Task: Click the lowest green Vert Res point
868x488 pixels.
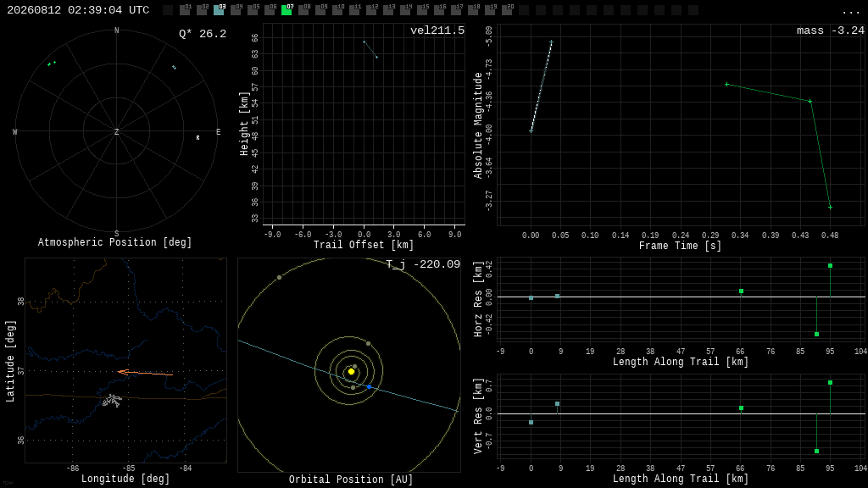Action: tap(816, 451)
